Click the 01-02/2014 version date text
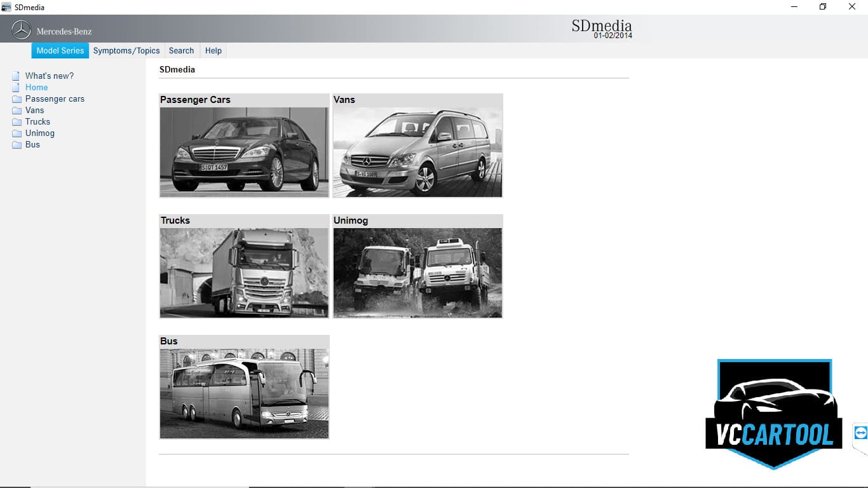Image resolution: width=868 pixels, height=488 pixels. 613,36
